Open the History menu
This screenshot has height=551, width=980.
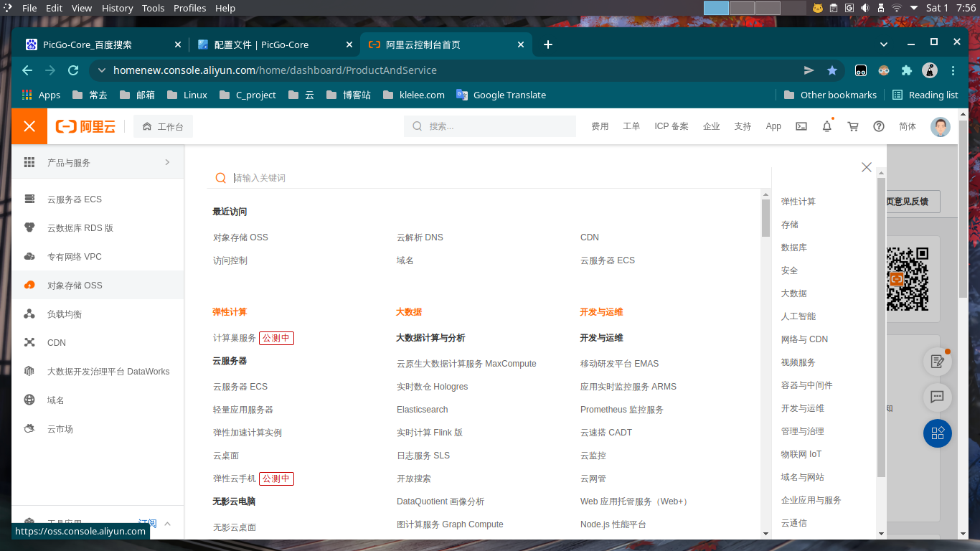117,8
